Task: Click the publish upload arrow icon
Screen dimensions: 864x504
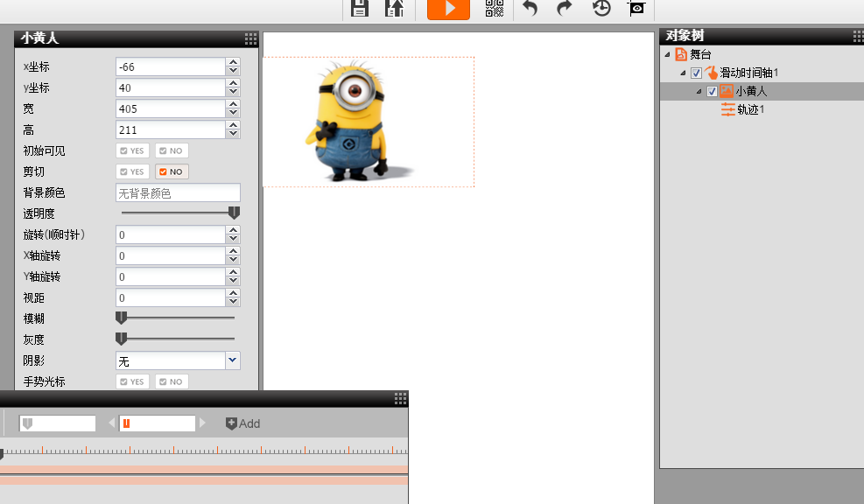Action: (395, 8)
